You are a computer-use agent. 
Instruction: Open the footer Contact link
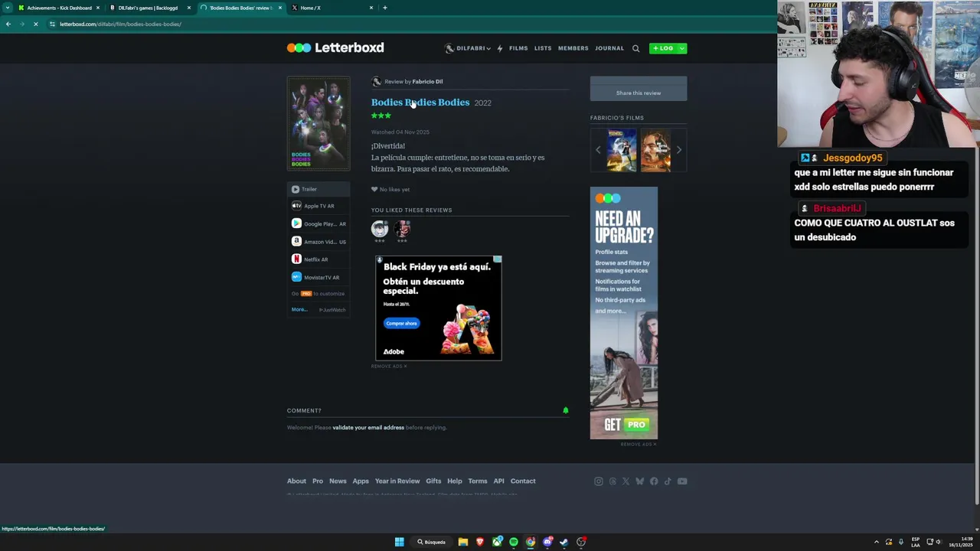[523, 481]
